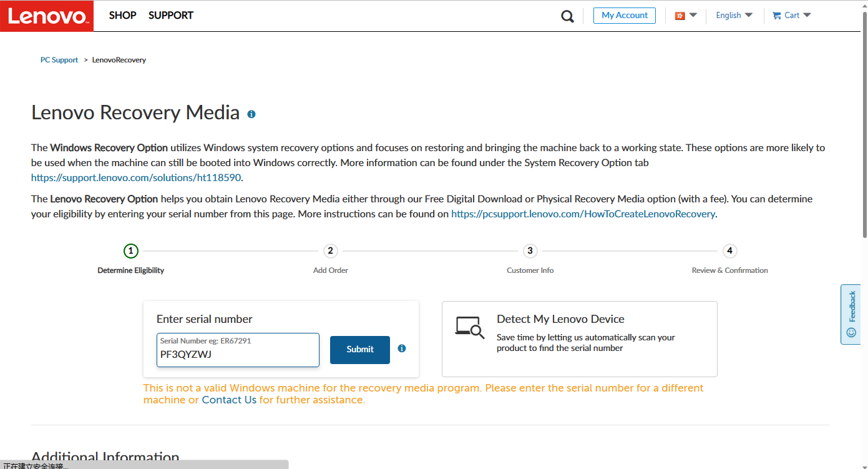The height and width of the screenshot is (469, 868).
Task: Click the laptop scan detect icon
Action: click(470, 327)
